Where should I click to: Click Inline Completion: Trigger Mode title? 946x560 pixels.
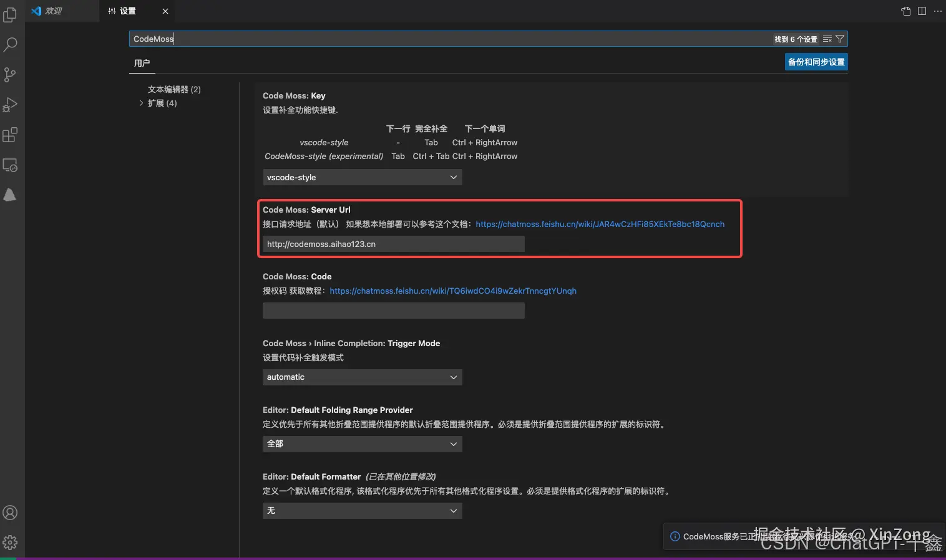click(351, 343)
